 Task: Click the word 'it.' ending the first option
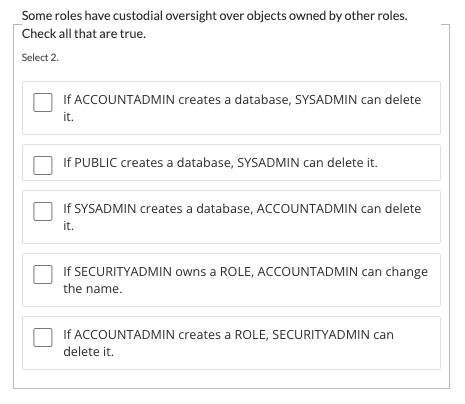68,117
